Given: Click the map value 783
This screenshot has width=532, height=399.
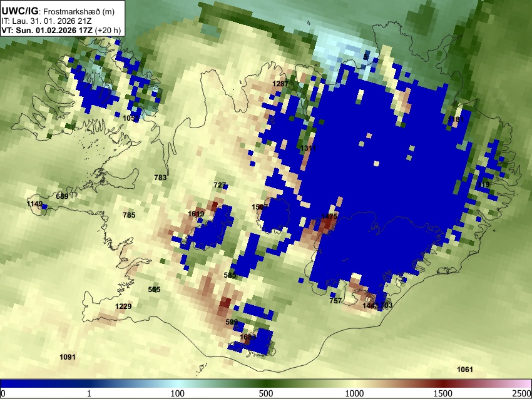Looking at the screenshot, I should click(160, 177).
